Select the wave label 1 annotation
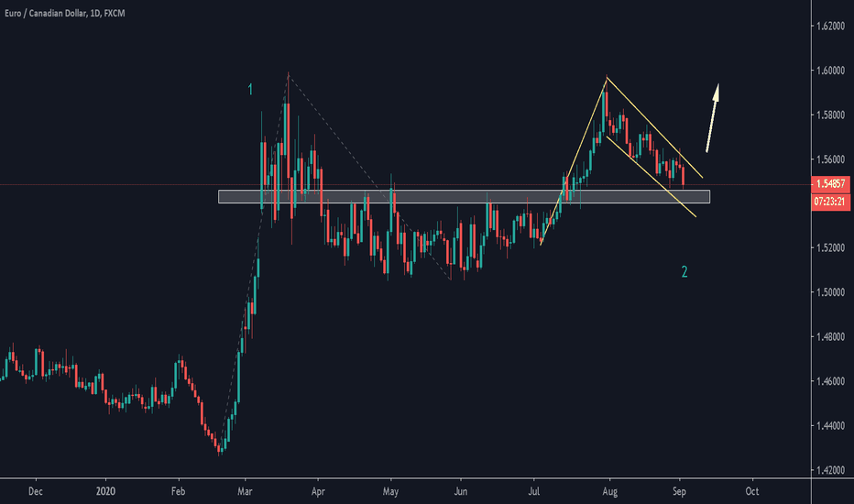The height and width of the screenshot is (504, 854). [250, 90]
